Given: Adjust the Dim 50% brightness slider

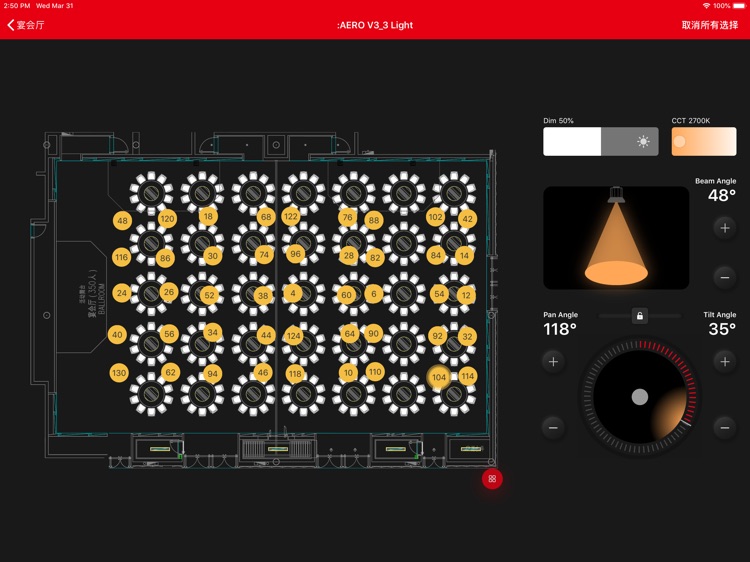Looking at the screenshot, I should click(x=601, y=141).
